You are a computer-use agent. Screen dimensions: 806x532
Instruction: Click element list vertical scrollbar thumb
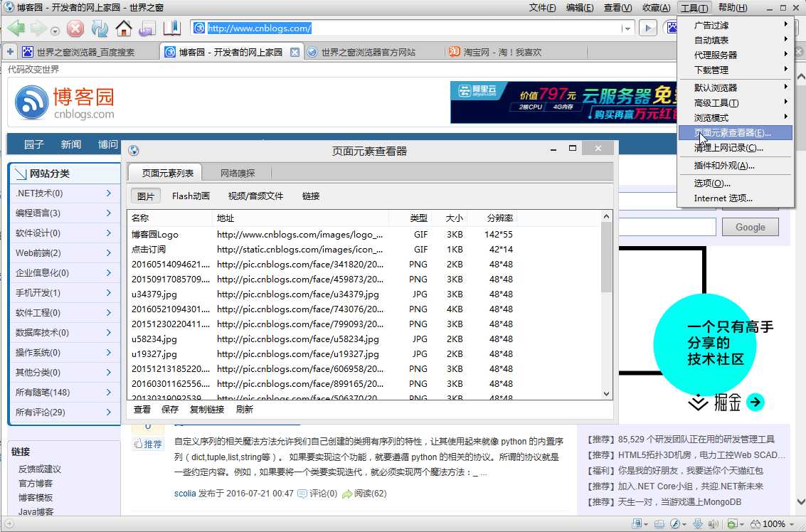(x=606, y=257)
